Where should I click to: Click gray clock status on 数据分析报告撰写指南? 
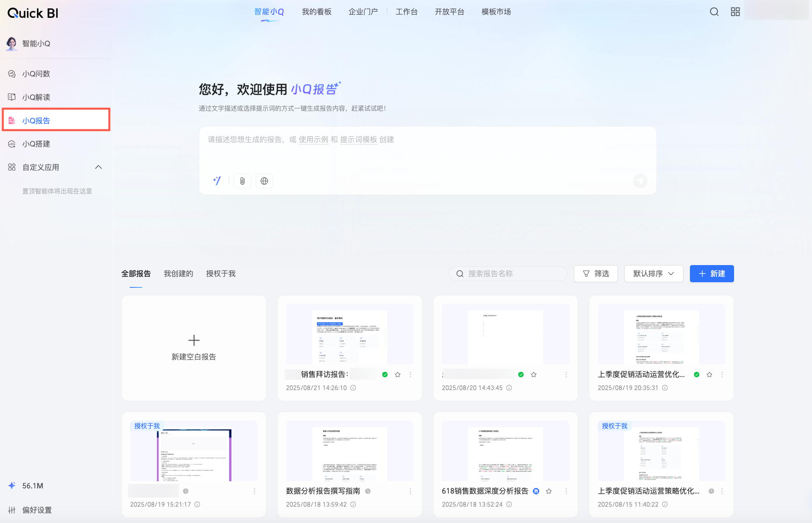coord(368,491)
